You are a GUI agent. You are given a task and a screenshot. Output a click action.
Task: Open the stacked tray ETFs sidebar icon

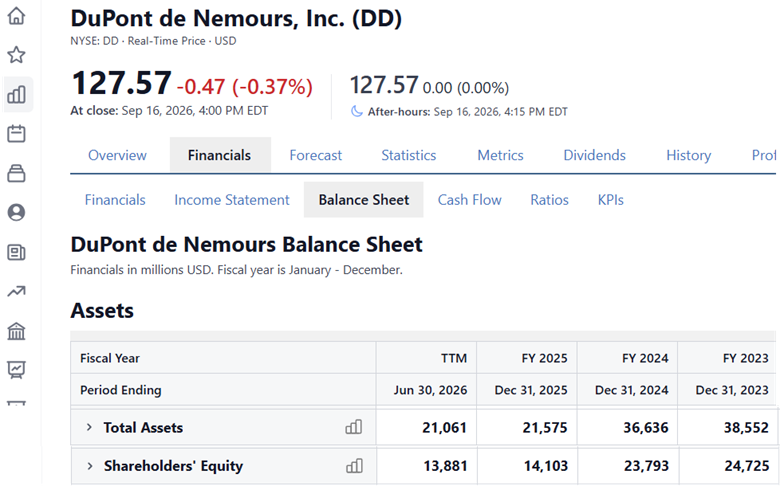pos(16,173)
